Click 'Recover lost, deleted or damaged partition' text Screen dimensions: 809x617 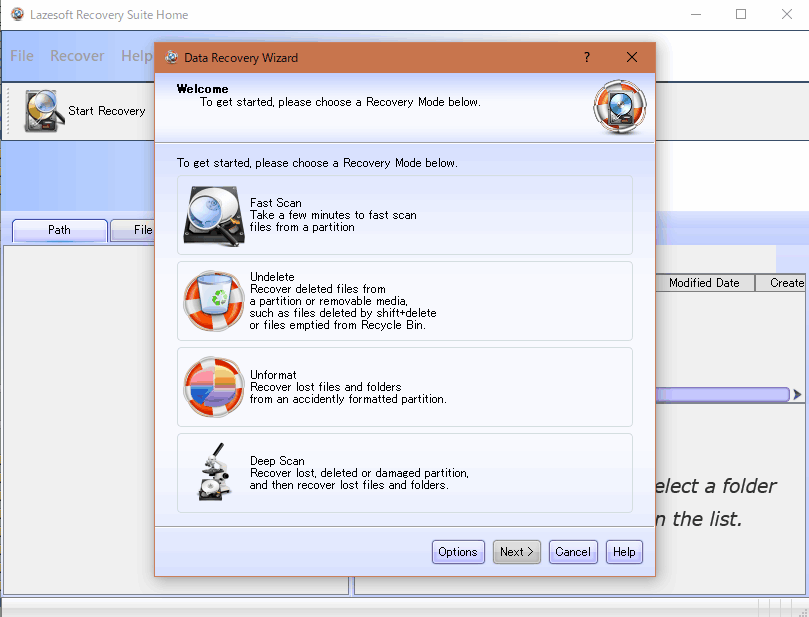coord(359,473)
